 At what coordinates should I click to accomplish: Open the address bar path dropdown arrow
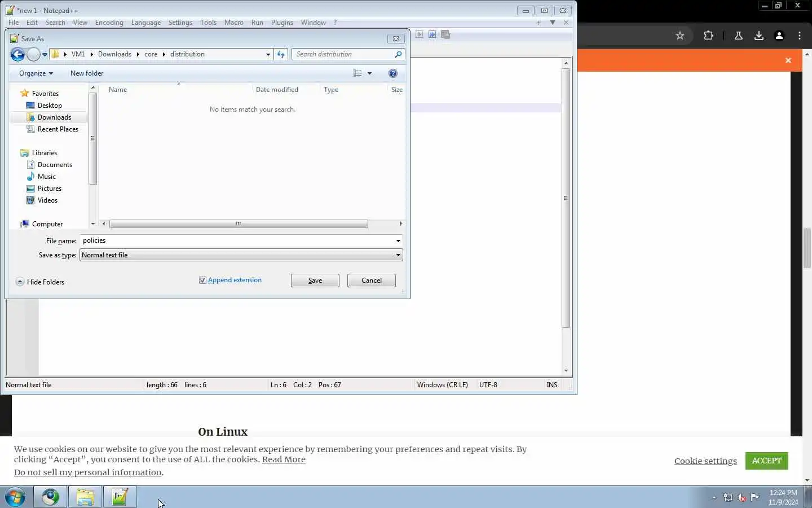(x=268, y=54)
